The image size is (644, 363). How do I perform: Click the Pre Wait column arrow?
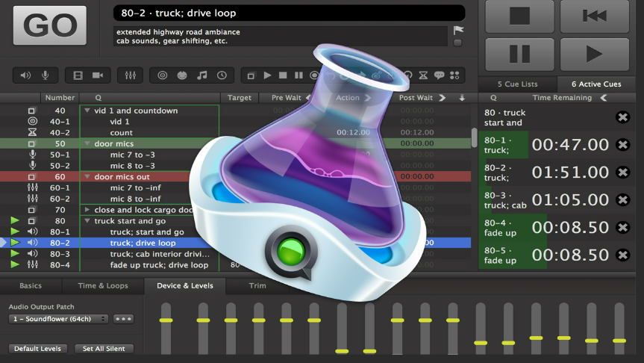click(x=308, y=97)
